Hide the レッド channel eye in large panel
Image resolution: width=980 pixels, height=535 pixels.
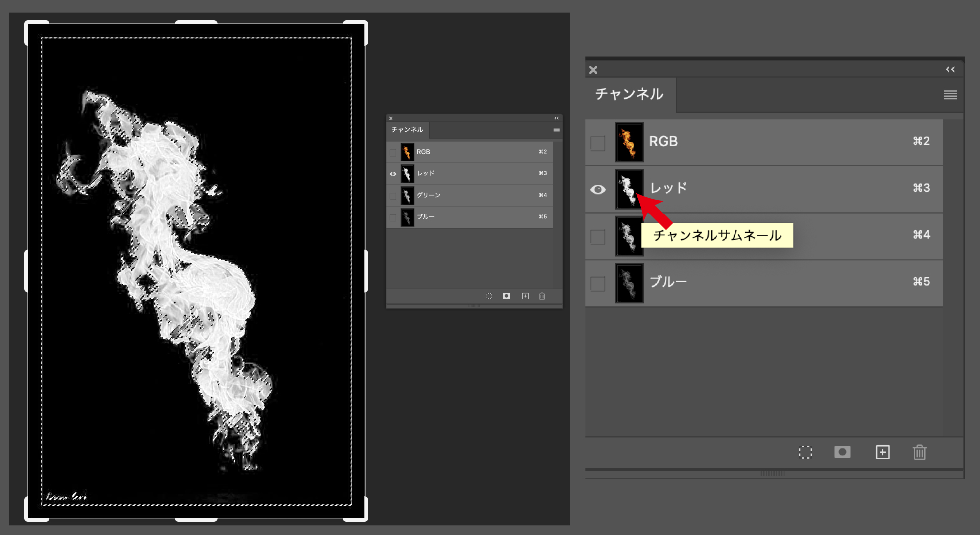598,190
